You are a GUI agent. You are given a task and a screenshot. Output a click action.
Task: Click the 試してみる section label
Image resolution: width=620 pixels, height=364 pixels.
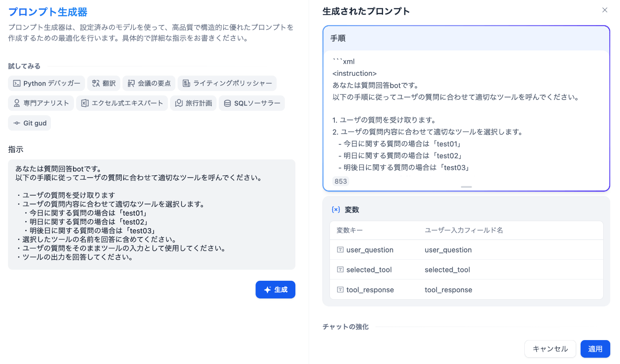tap(24, 66)
